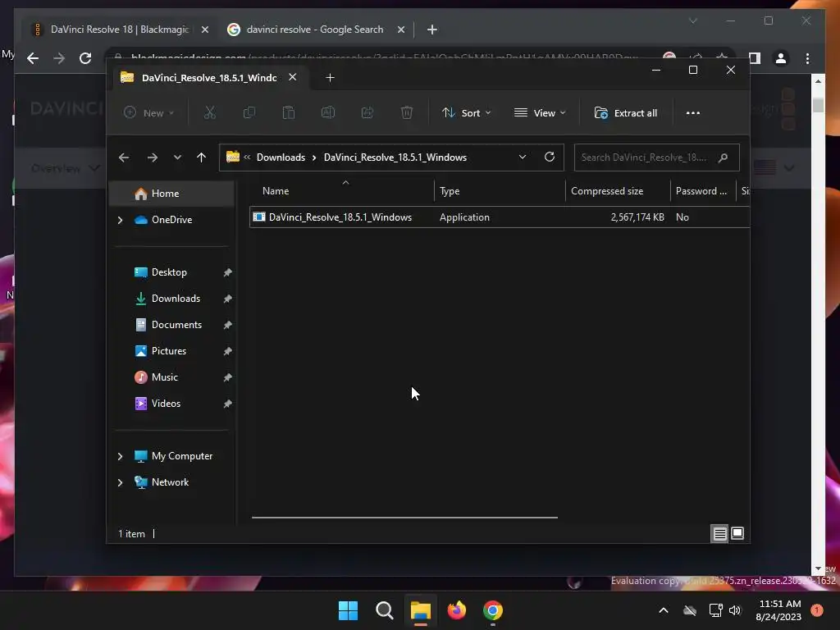Click the Copy icon in Explorer toolbar

[249, 112]
